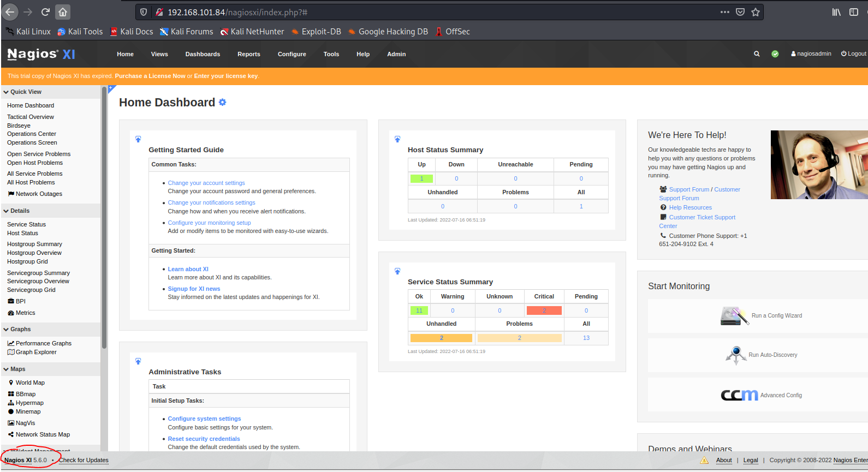
Task: Open the Dashboards menu
Action: tap(203, 54)
